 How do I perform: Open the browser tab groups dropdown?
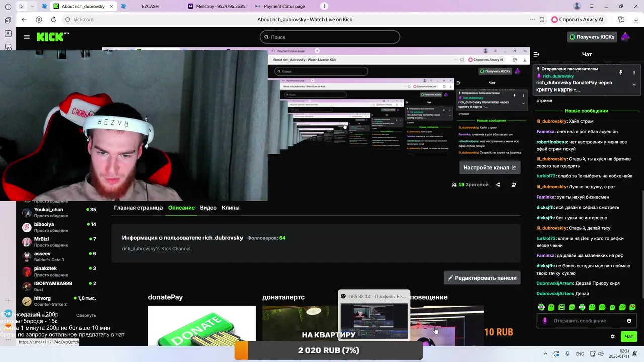coord(32,6)
